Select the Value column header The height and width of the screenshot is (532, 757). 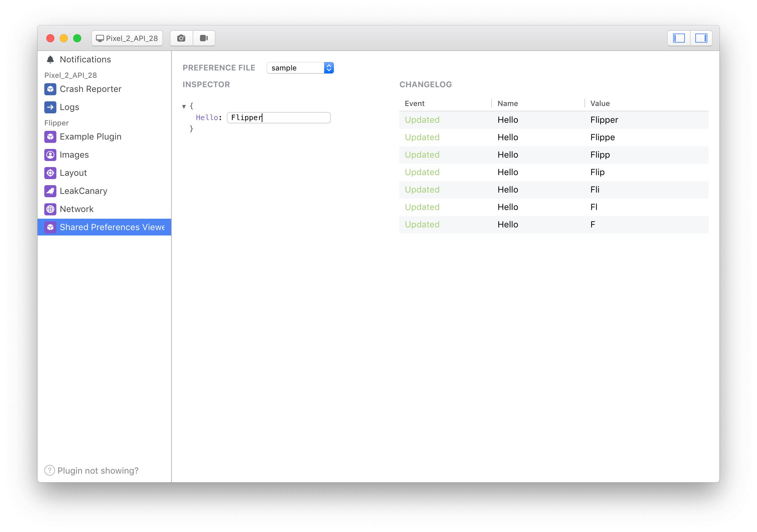600,103
